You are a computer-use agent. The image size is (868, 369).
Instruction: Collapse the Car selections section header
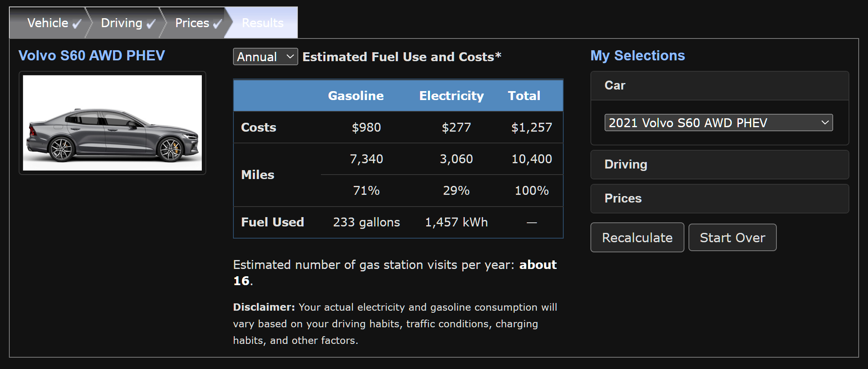[720, 85]
